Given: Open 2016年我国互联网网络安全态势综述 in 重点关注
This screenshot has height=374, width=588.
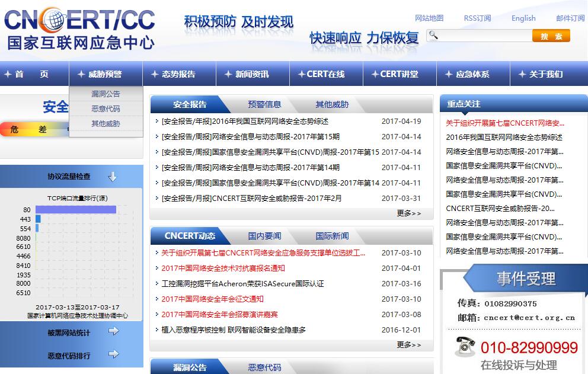Looking at the screenshot, I should (504, 138).
